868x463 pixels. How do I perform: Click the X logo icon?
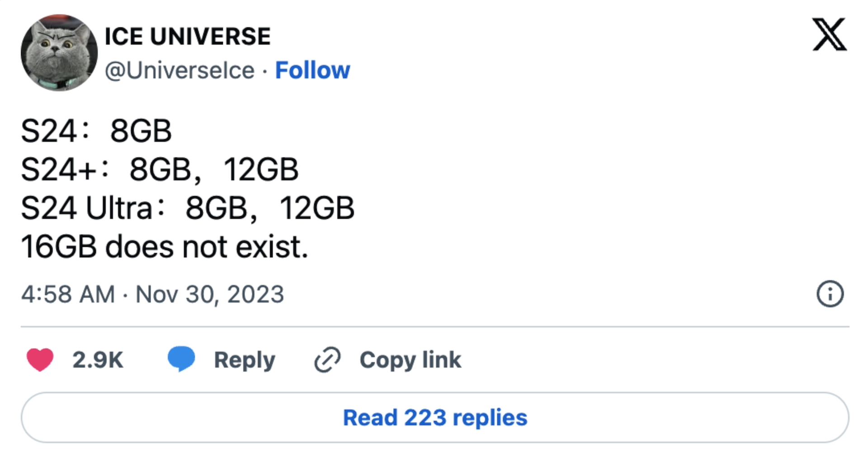tap(829, 35)
